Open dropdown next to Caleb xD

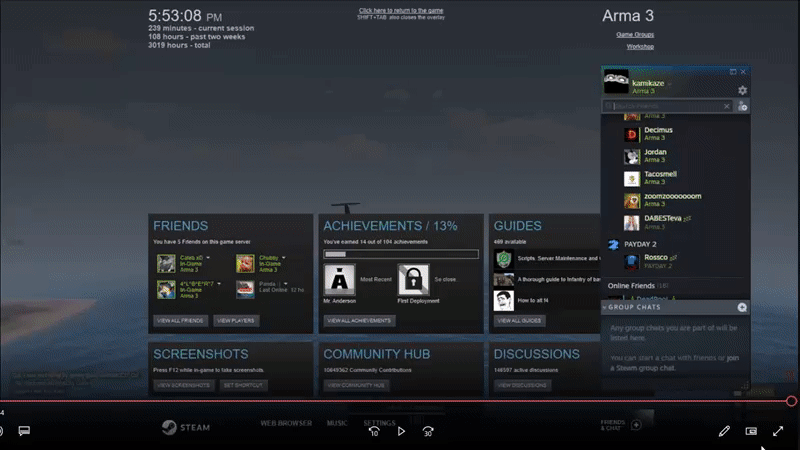coord(208,258)
